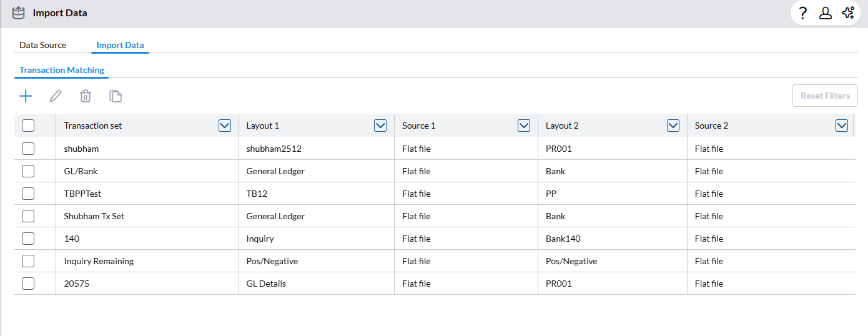Screen dimensions: 868x336
Task: Click the sparkle AI assistant icon
Action: click(848, 13)
